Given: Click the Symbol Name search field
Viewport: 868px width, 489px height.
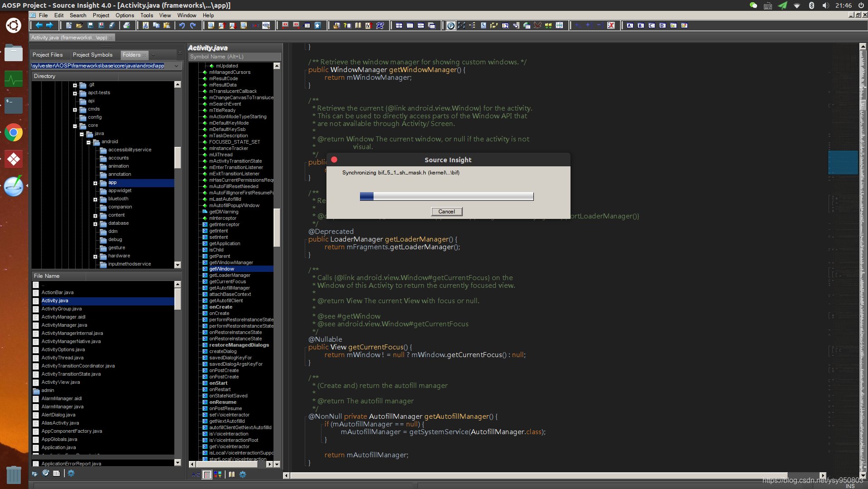Looking at the screenshot, I should click(x=235, y=57).
